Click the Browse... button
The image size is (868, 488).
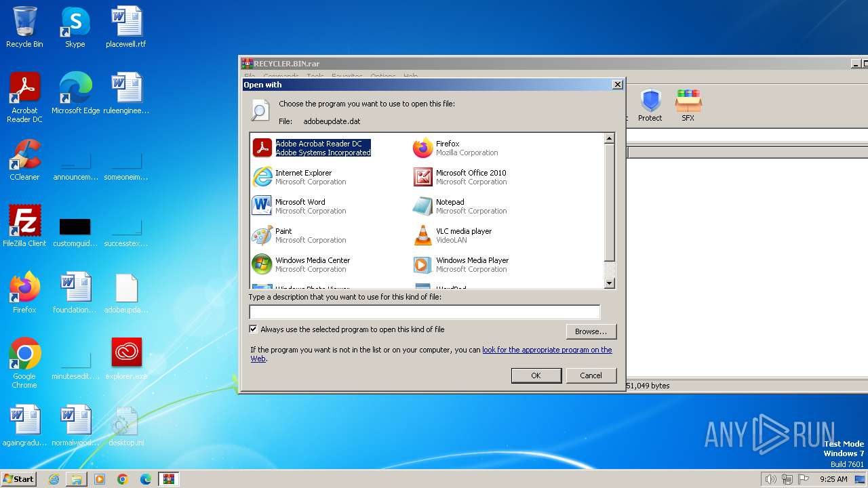(591, 331)
